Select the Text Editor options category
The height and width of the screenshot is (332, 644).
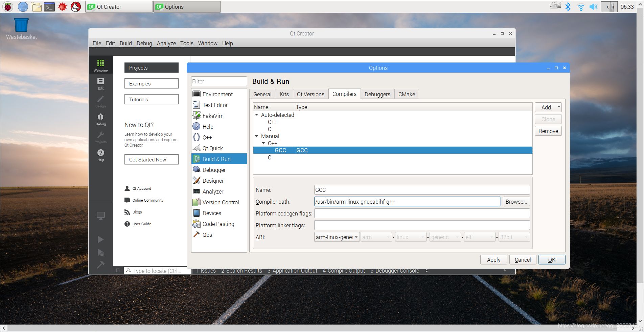(219, 105)
